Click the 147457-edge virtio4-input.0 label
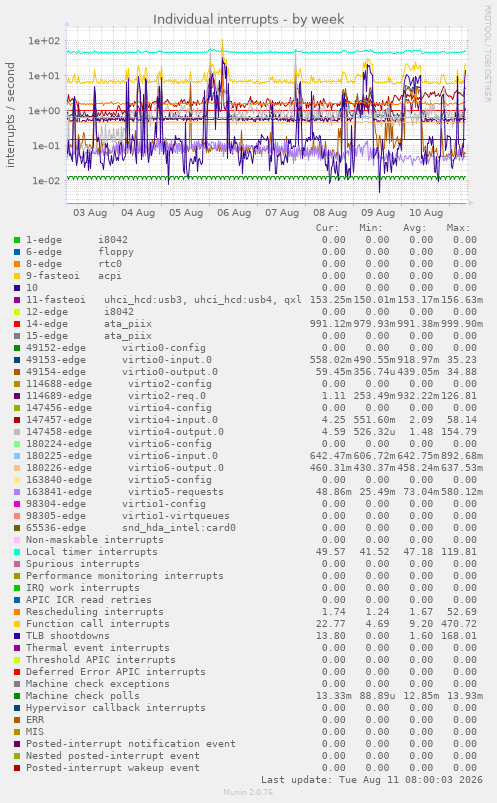Image resolution: width=497 pixels, height=803 pixels. click(x=122, y=420)
